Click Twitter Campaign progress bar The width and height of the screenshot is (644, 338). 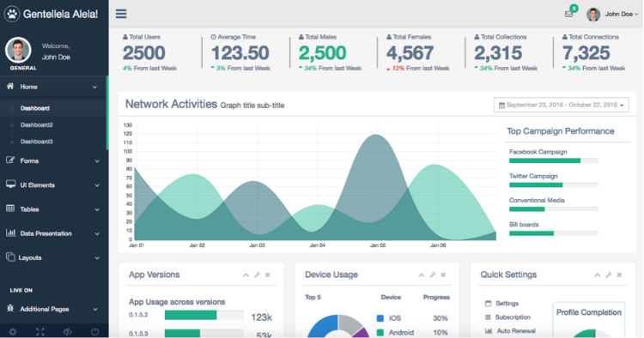(553, 185)
